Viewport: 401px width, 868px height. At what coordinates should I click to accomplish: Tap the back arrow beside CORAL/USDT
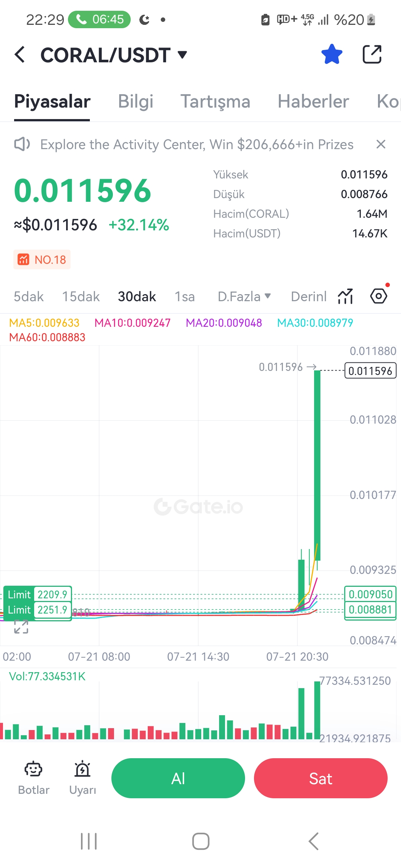[20, 55]
